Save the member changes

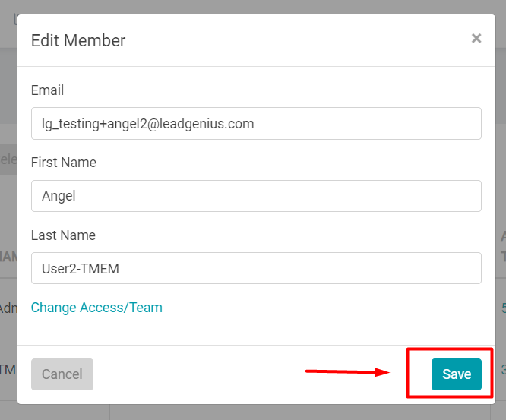click(457, 374)
